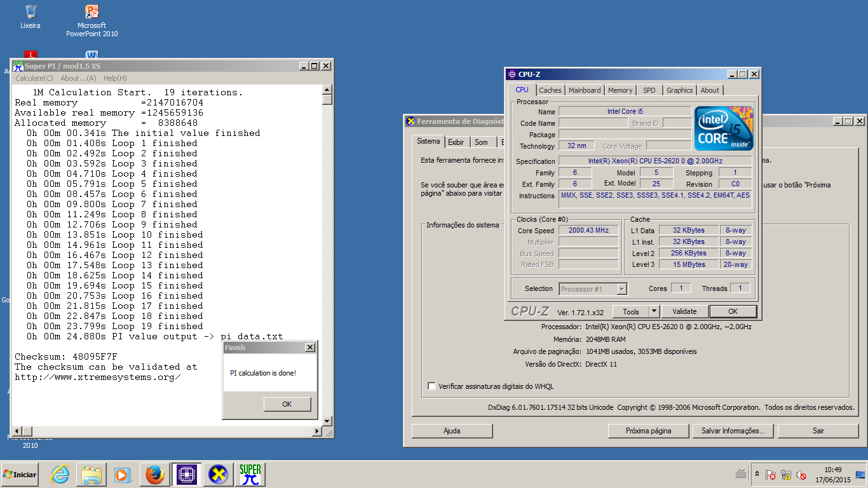Click the Technology 32 nm field
Image resolution: width=868 pixels, height=488 pixels.
[x=576, y=146]
